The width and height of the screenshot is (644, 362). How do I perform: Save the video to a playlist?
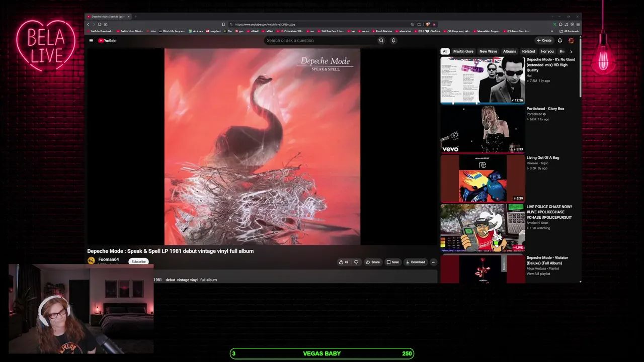[392, 262]
